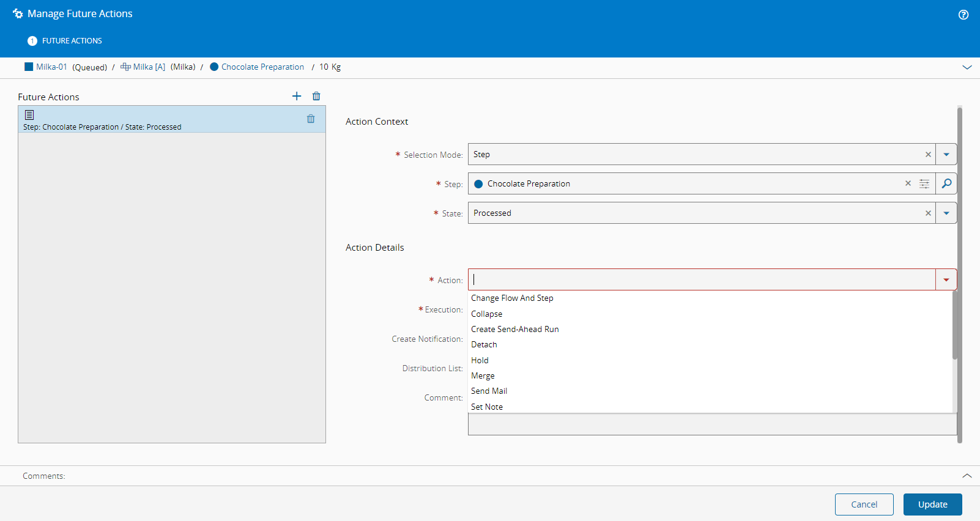Image resolution: width=980 pixels, height=521 pixels.
Task: Clear the Processed state value
Action: [928, 213]
